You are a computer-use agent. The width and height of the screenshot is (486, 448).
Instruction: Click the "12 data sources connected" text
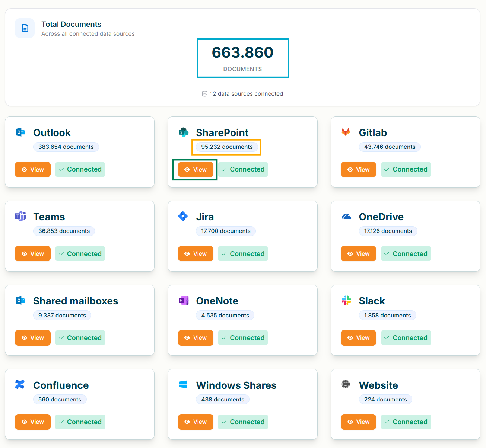click(x=247, y=94)
